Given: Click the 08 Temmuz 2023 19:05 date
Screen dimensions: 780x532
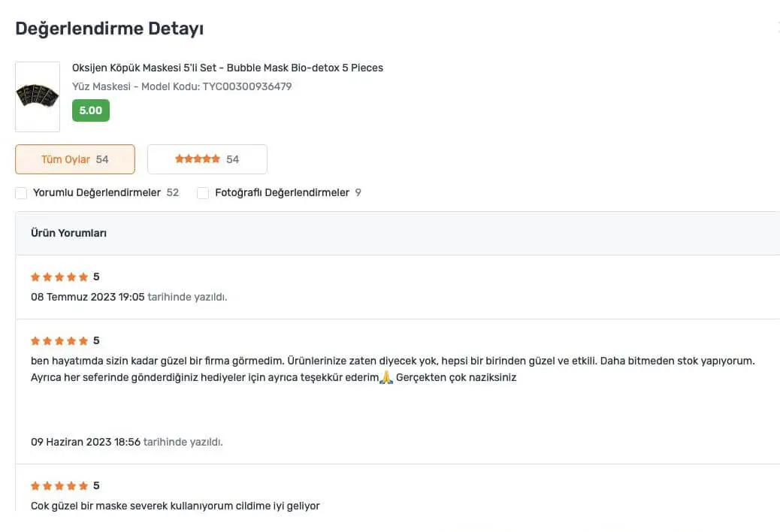Looking at the screenshot, I should [x=87, y=297].
